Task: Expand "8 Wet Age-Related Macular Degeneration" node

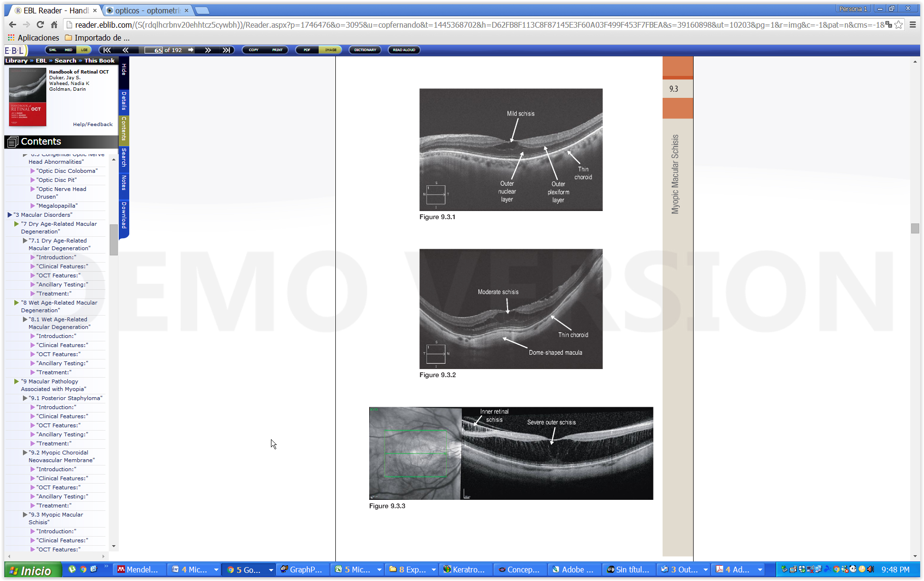Action: [17, 303]
